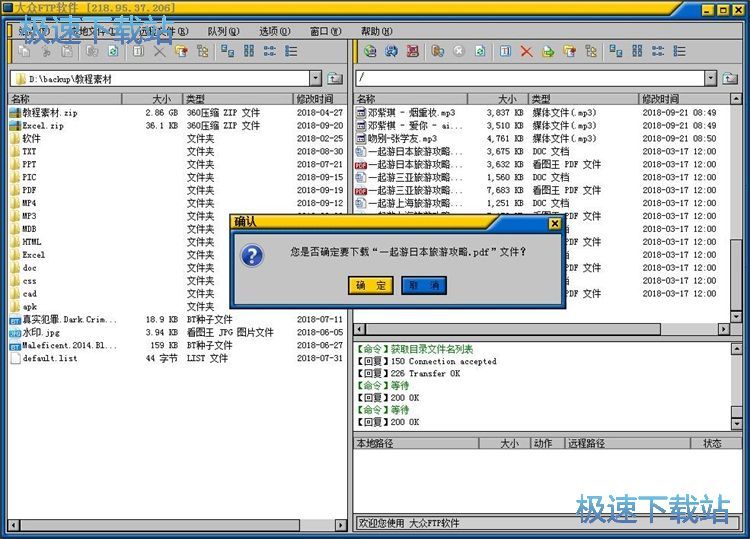Click the green arrow folder icon
Image resolution: width=750 pixels, height=539 pixels.
(548, 51)
